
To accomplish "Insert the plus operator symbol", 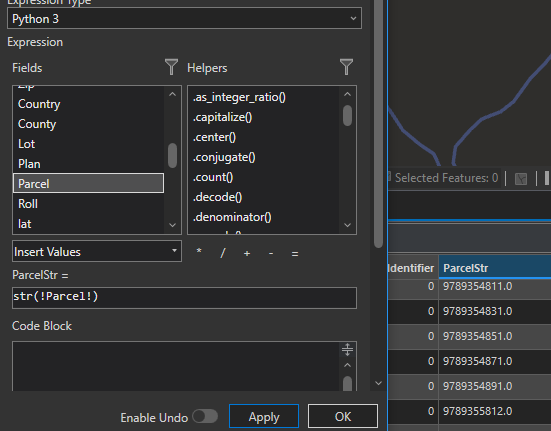I will pyautogui.click(x=247, y=253).
